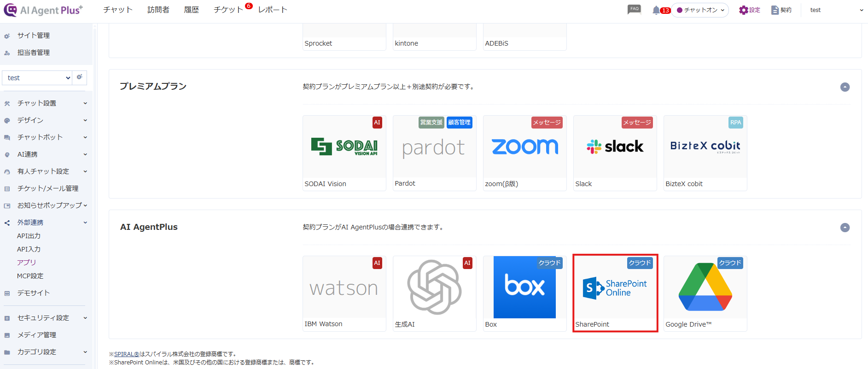This screenshot has width=868, height=369.
Task: Select the IBM Watson integration card
Action: click(x=344, y=293)
